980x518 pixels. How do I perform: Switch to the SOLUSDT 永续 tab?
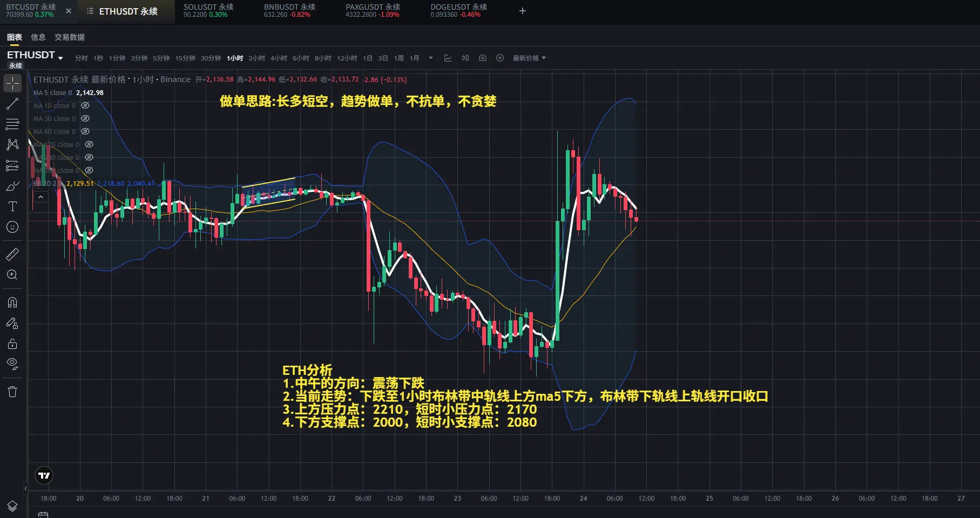point(208,11)
